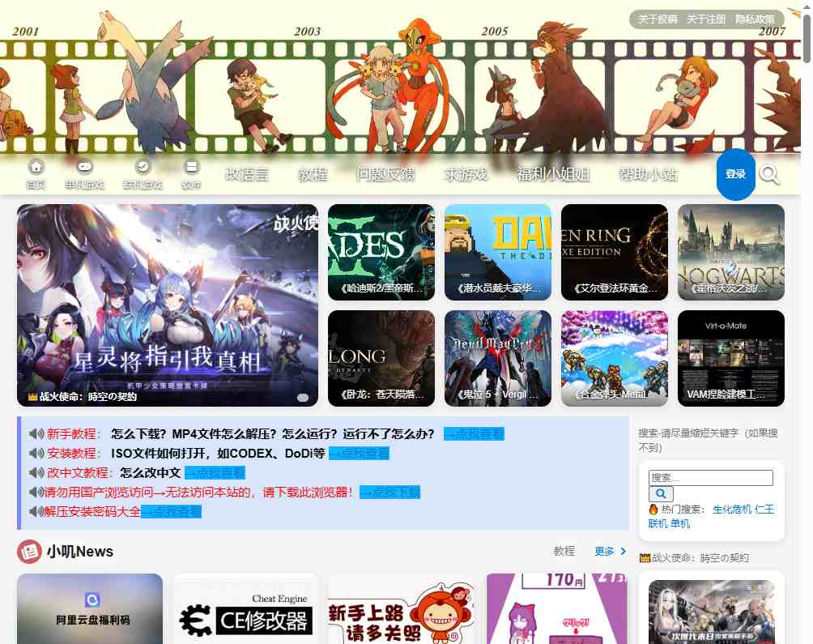Open the 求游戏 menu item
The width and height of the screenshot is (813, 644).
point(466,175)
